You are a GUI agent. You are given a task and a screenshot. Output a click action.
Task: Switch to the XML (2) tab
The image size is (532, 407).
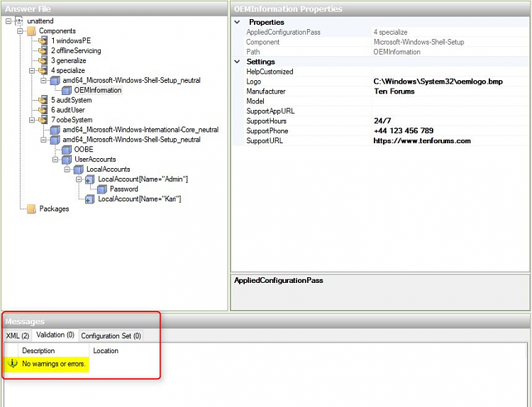[x=18, y=336]
